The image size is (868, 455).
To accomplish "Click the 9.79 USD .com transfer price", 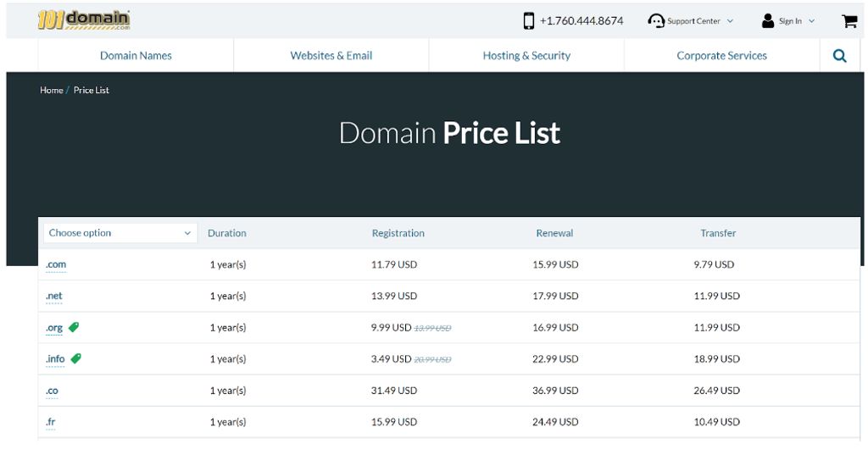I will click(x=714, y=264).
